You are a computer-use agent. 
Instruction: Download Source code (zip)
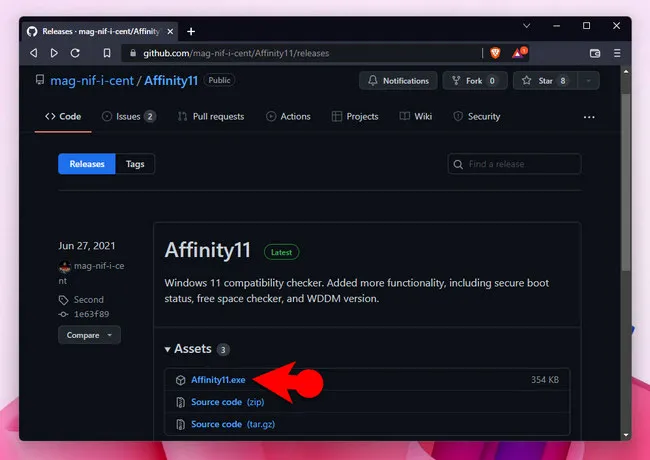pos(228,402)
